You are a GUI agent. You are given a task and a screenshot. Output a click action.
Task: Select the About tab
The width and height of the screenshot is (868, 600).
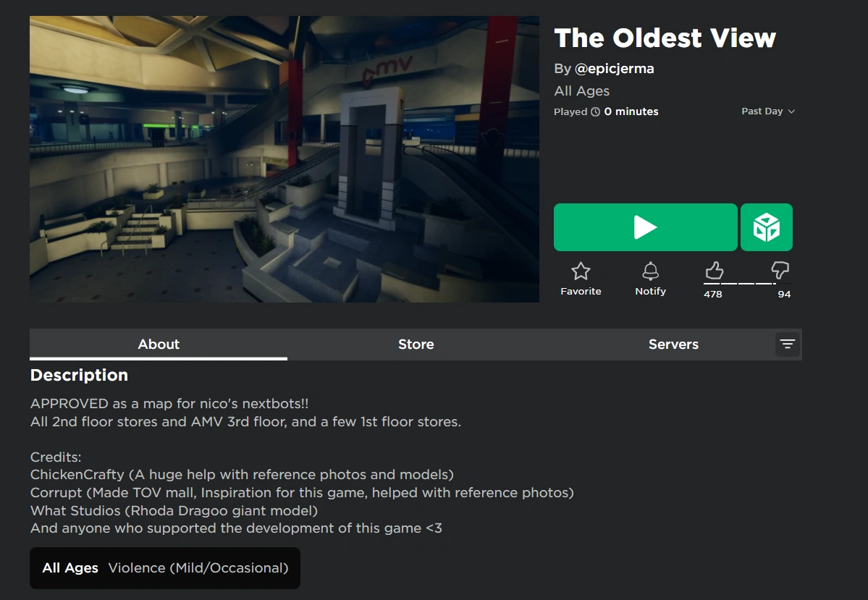click(159, 345)
